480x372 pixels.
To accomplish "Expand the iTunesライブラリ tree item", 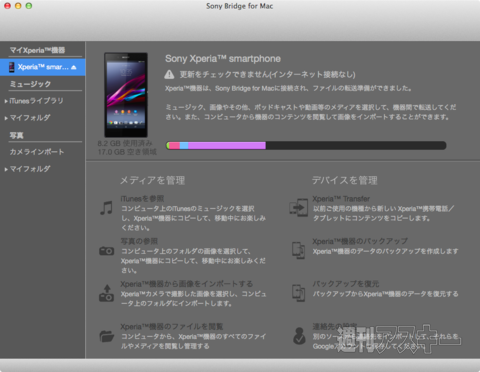I will (x=6, y=101).
